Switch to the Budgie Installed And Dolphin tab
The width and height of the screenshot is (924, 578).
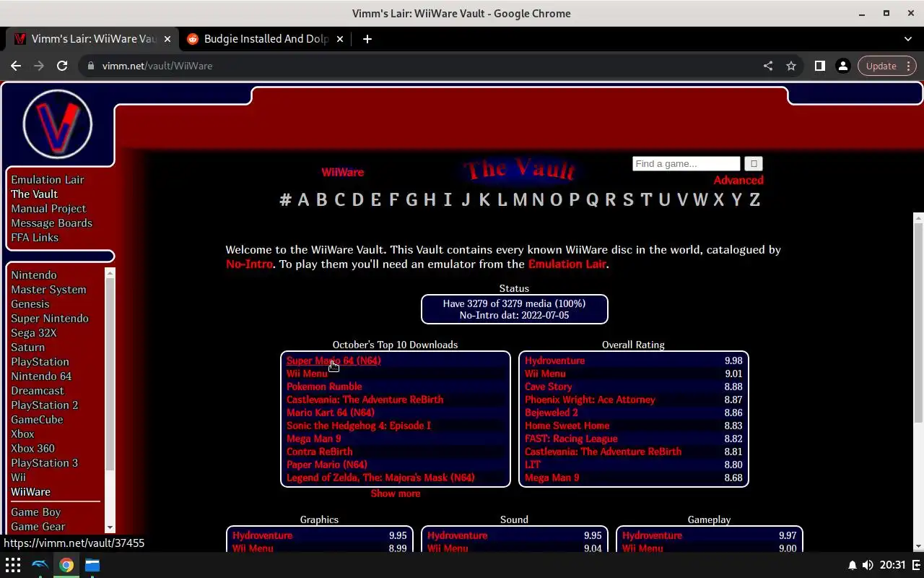click(266, 39)
